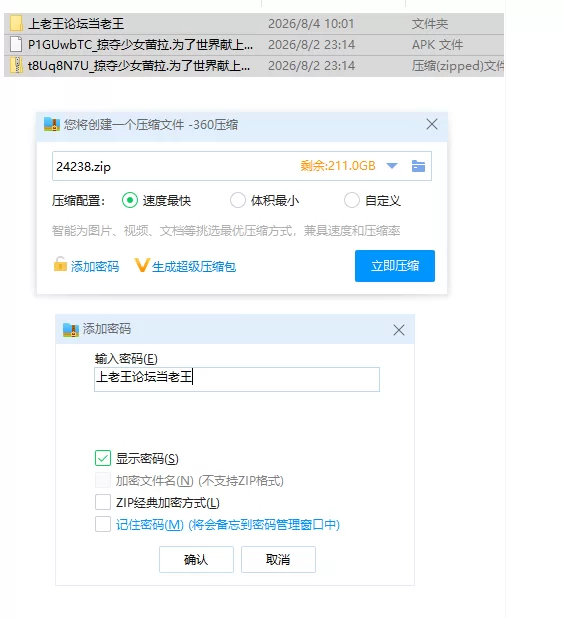This screenshot has height=618, width=563.
Task: Click the 取消 button
Action: [278, 559]
